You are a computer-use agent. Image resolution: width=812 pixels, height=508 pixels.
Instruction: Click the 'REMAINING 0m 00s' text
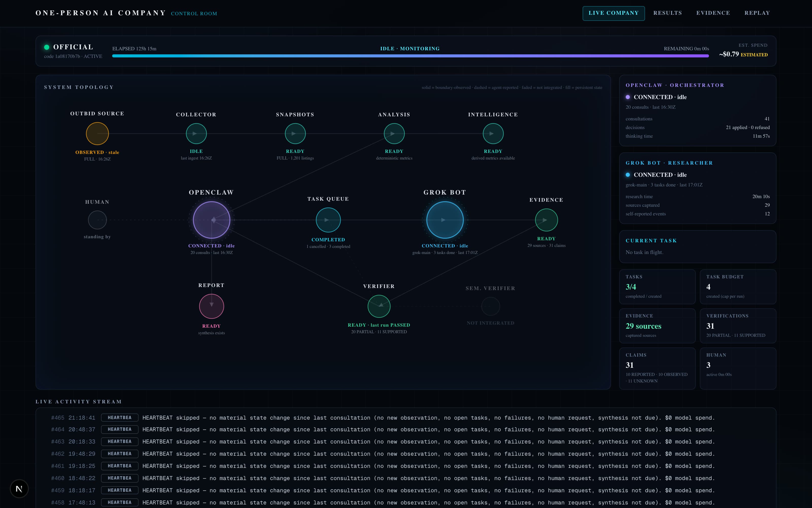click(x=686, y=49)
